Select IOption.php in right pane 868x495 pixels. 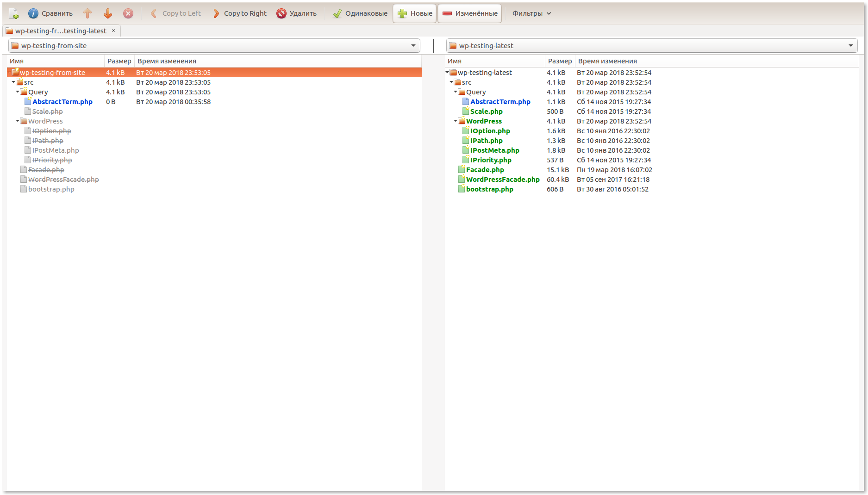[x=490, y=131]
